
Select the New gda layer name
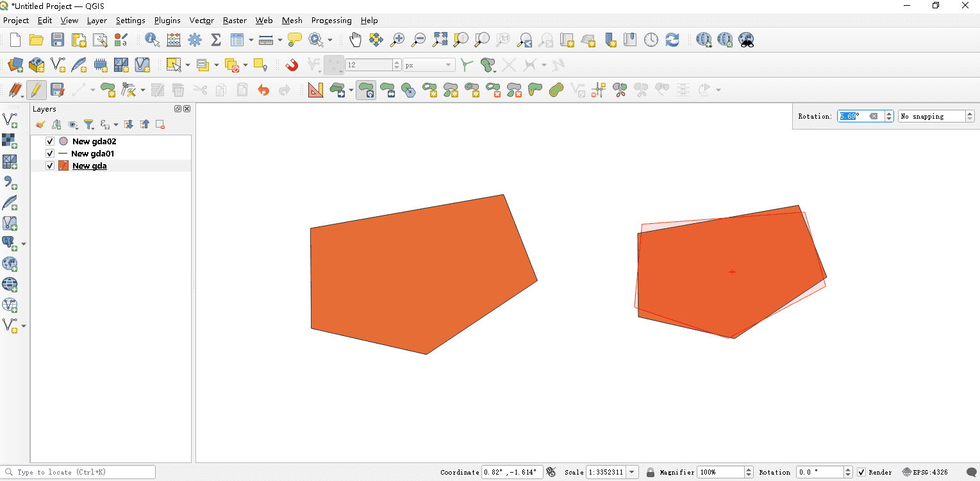[90, 165]
